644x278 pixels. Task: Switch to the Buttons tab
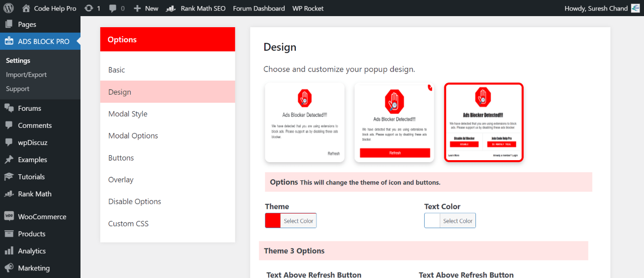[168, 158]
